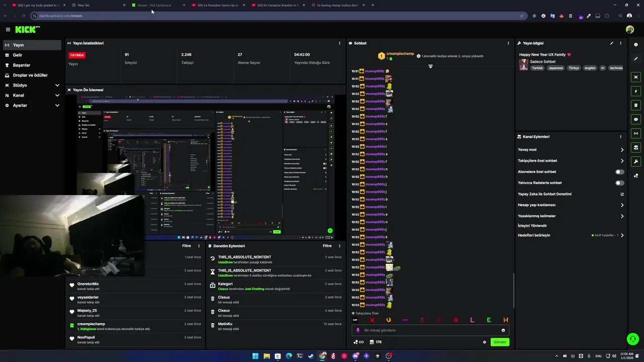Image resolution: width=644 pixels, height=362 pixels.
Task: Click the focus frame icon in right sidebar
Action: click(x=636, y=77)
